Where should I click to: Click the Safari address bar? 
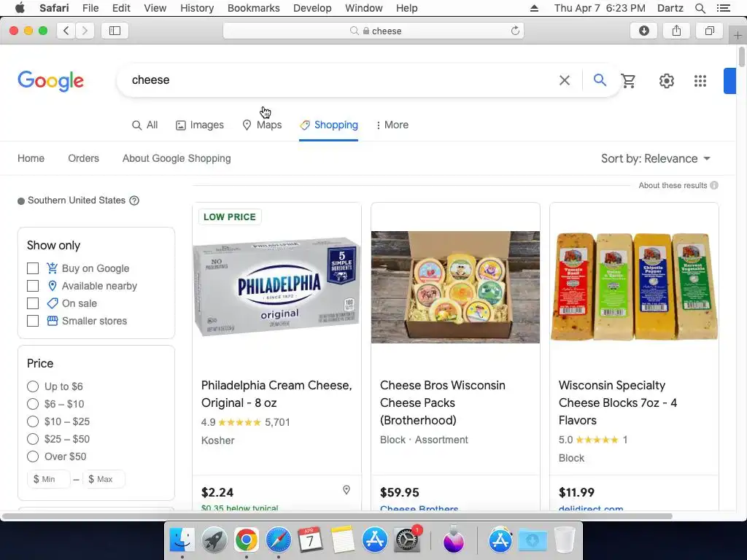pos(373,31)
